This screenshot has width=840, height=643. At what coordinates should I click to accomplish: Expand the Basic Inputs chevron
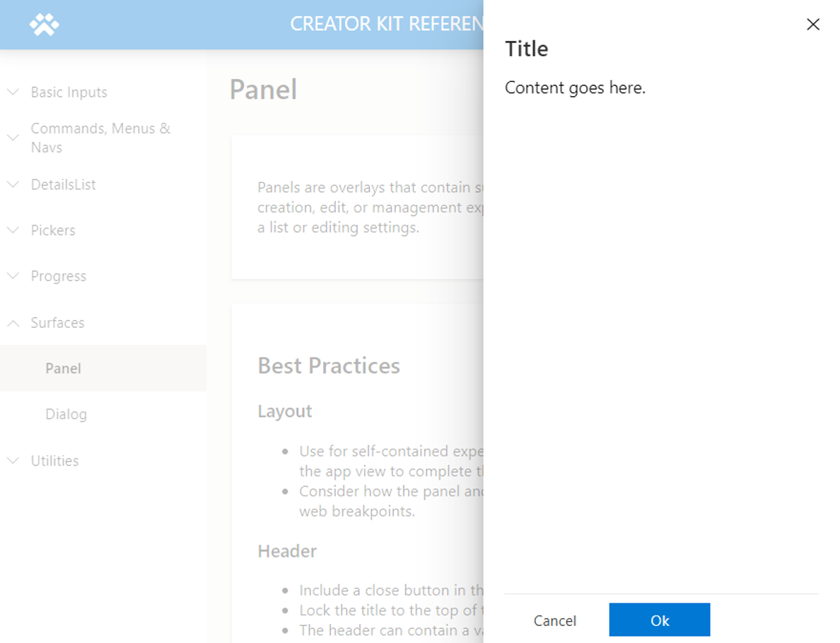pos(13,92)
